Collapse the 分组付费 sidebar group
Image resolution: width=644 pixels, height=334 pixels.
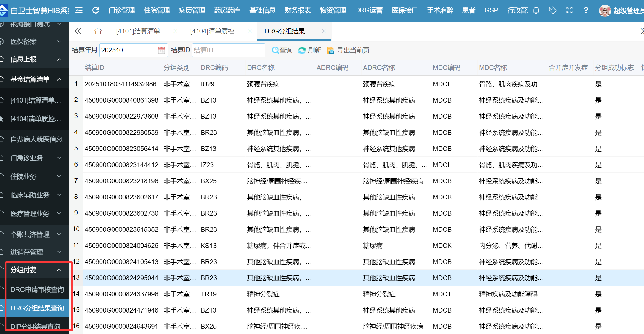point(59,270)
